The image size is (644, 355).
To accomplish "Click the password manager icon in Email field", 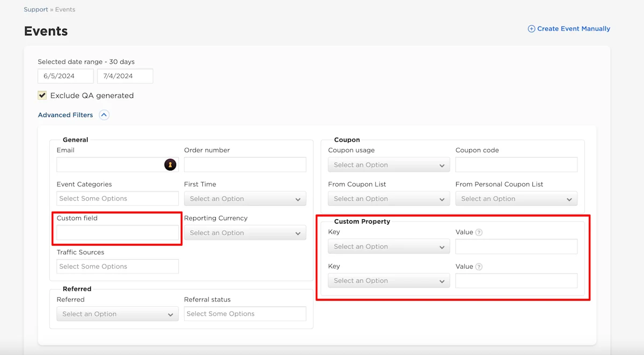I will 170,165.
